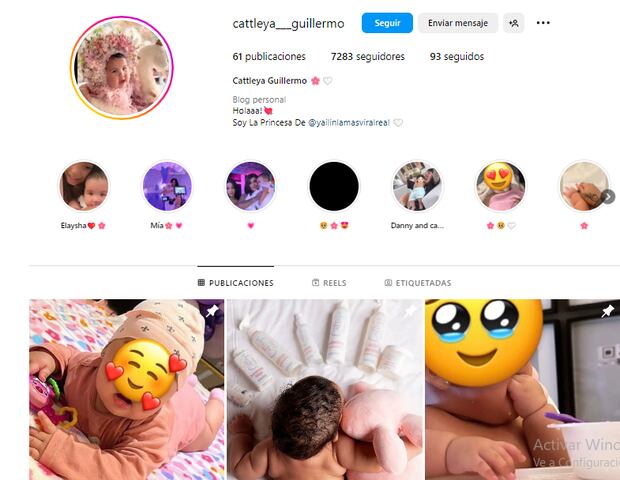Open the Mía story highlight
Image resolution: width=620 pixels, height=480 pixels.
click(x=167, y=186)
